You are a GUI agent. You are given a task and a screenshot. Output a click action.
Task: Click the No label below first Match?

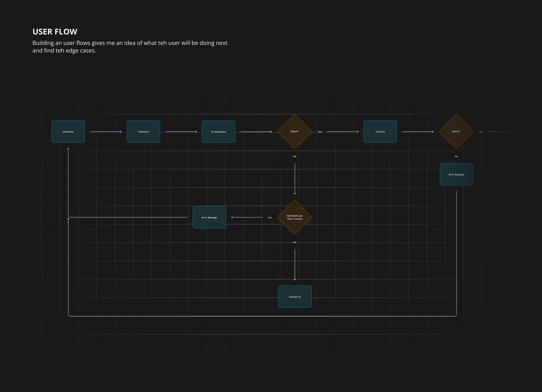(x=295, y=156)
